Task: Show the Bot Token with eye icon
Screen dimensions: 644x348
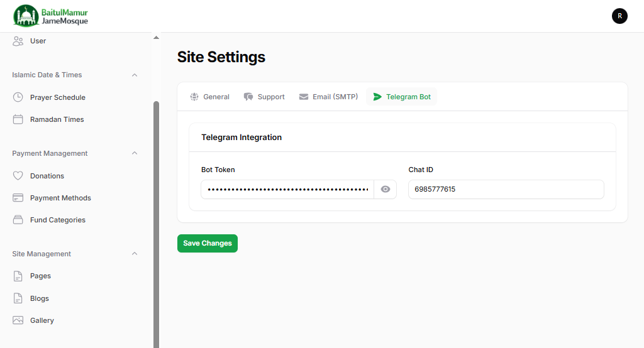Action: point(386,189)
